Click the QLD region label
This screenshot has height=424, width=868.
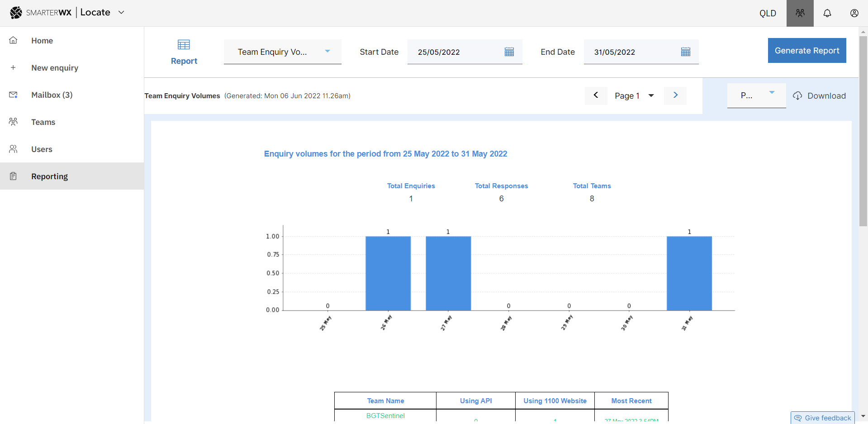click(x=768, y=13)
